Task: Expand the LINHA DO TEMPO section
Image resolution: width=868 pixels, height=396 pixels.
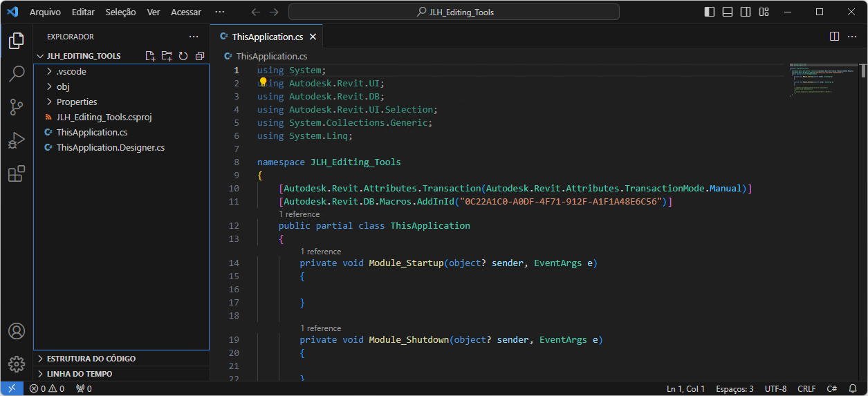Action: 121,374
